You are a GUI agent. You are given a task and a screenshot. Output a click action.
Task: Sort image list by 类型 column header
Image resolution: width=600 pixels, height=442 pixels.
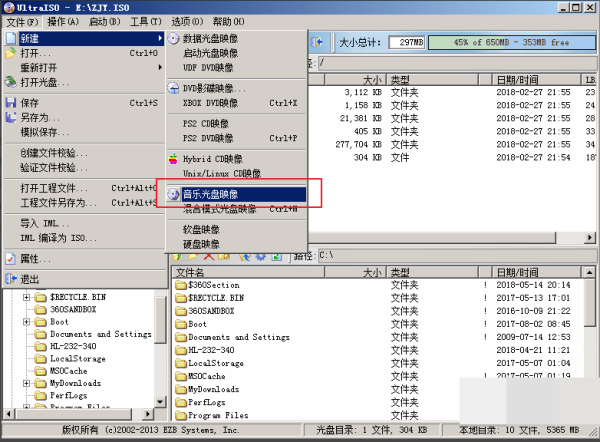tap(432, 80)
